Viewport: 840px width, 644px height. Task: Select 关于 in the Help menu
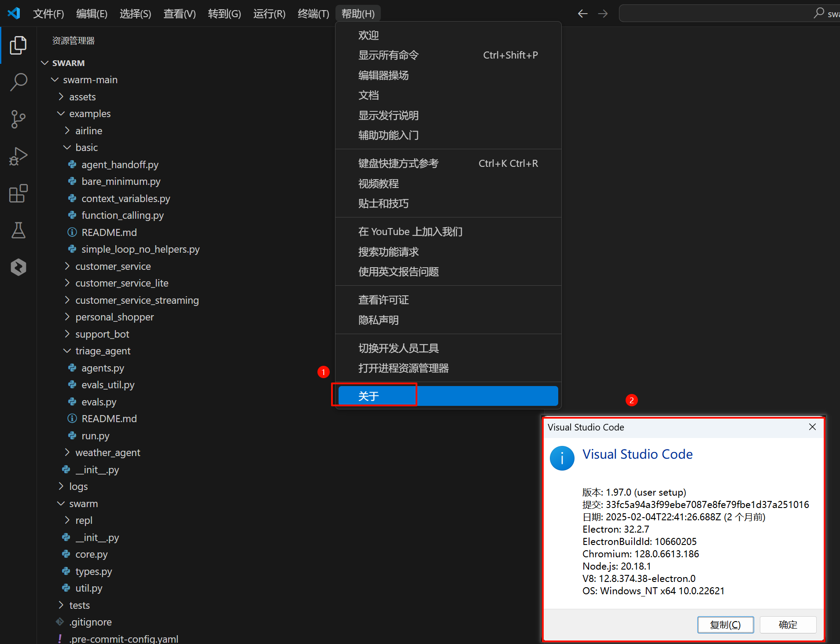(x=368, y=396)
